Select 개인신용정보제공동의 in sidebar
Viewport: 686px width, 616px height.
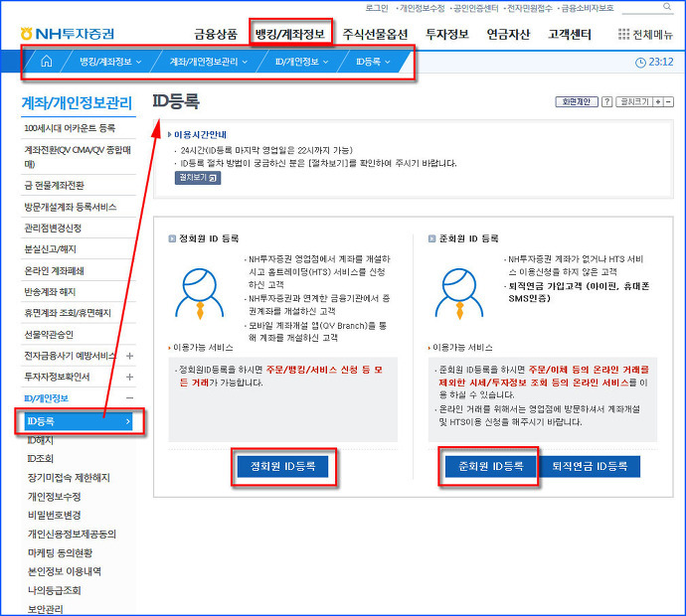[x=72, y=534]
